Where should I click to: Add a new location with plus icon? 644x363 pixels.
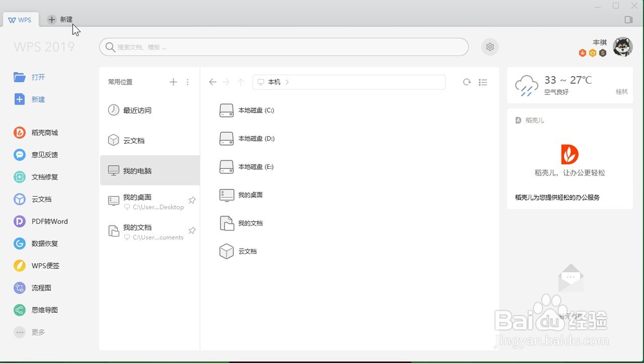[173, 82]
